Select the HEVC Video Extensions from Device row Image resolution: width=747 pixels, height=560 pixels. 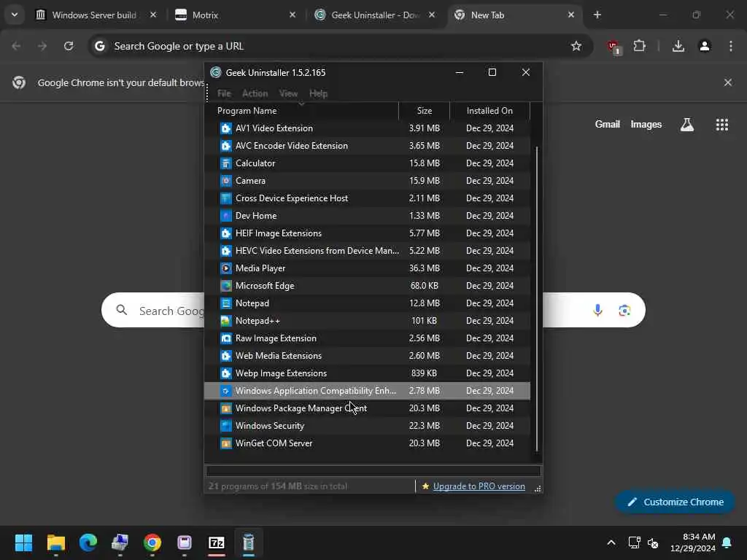pyautogui.click(x=367, y=251)
